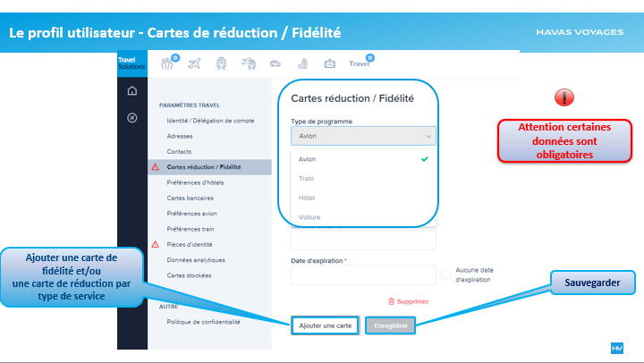Select the train icon in the top toolbar

[x=221, y=63]
